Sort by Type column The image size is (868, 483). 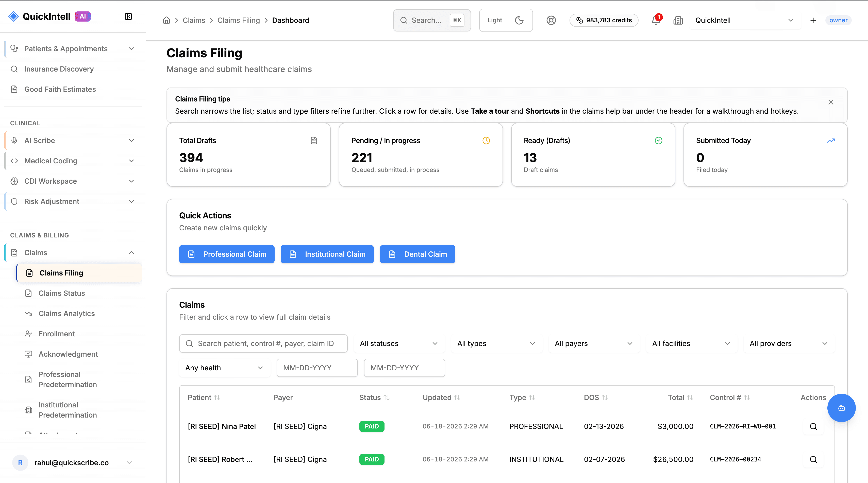pos(522,398)
